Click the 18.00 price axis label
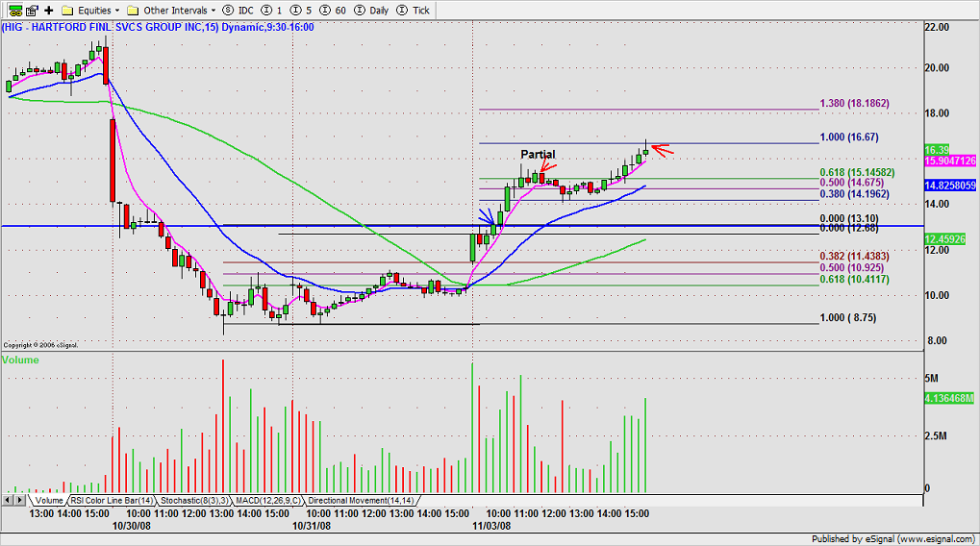Image resolution: width=980 pixels, height=546 pixels. (937, 113)
